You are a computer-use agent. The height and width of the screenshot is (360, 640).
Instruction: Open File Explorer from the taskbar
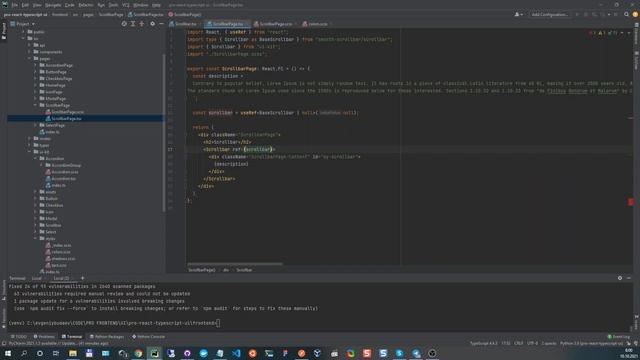pos(73,353)
